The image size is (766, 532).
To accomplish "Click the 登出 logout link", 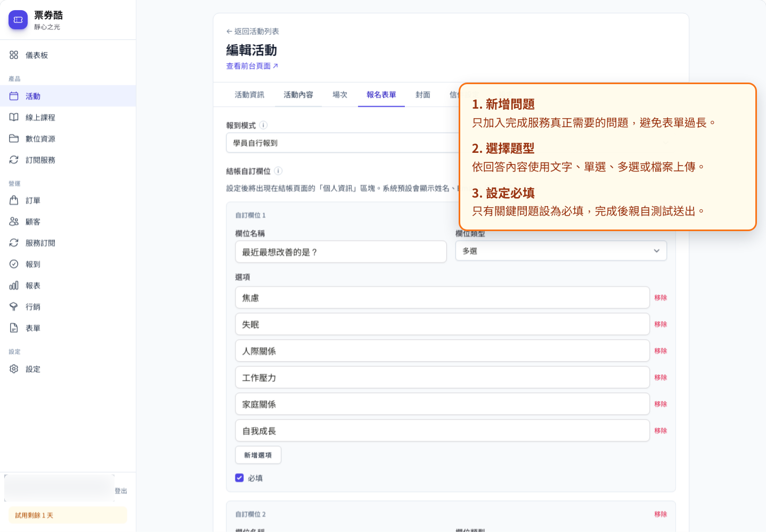I will point(121,491).
